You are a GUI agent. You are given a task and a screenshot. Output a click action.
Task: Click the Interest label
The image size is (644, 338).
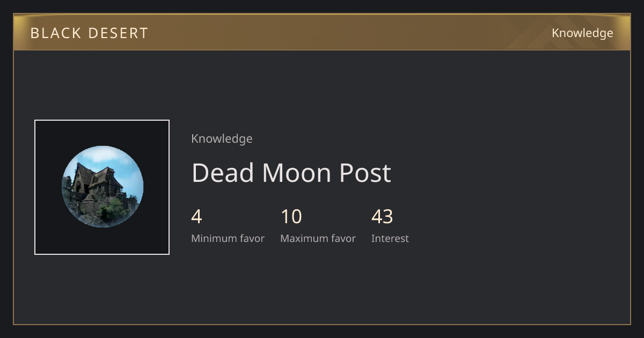[x=390, y=239]
